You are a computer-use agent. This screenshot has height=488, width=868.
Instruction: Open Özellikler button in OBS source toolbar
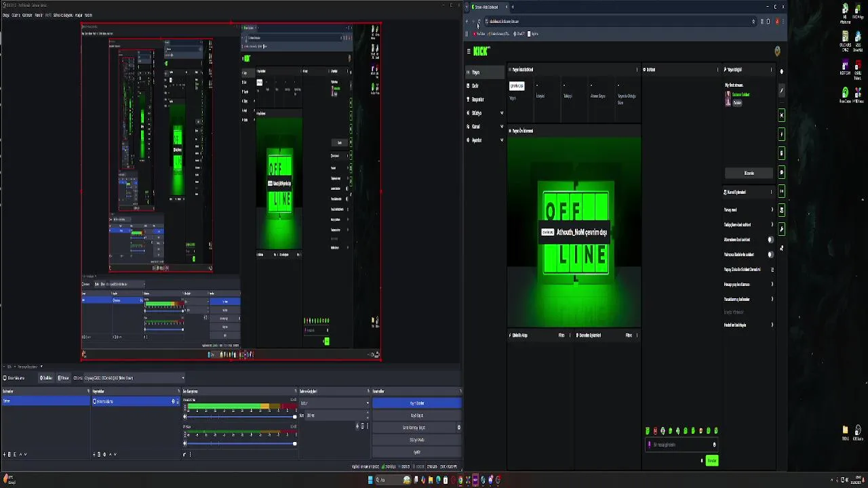pos(46,378)
